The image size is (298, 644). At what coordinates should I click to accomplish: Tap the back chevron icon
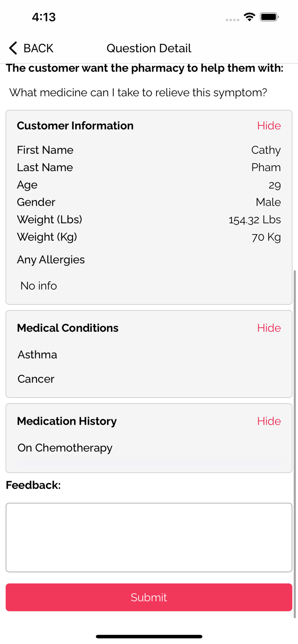point(12,48)
